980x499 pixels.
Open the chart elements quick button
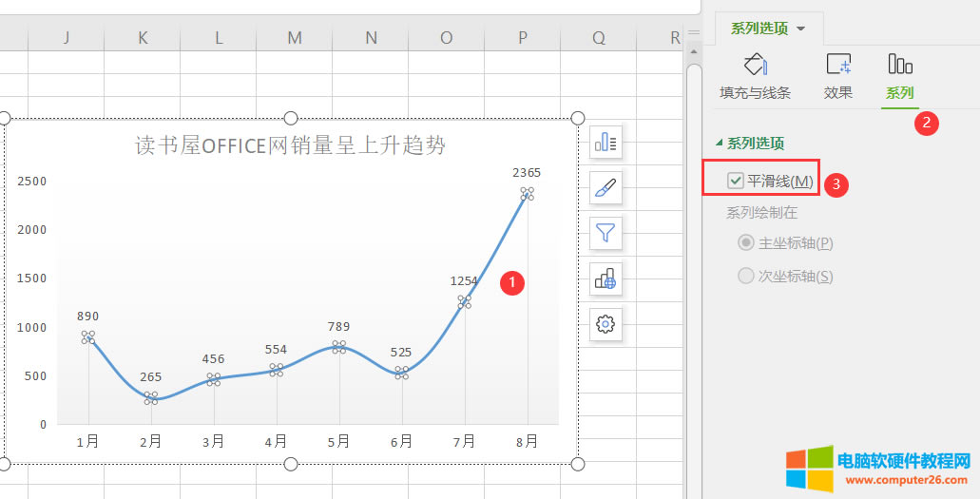[x=605, y=144]
